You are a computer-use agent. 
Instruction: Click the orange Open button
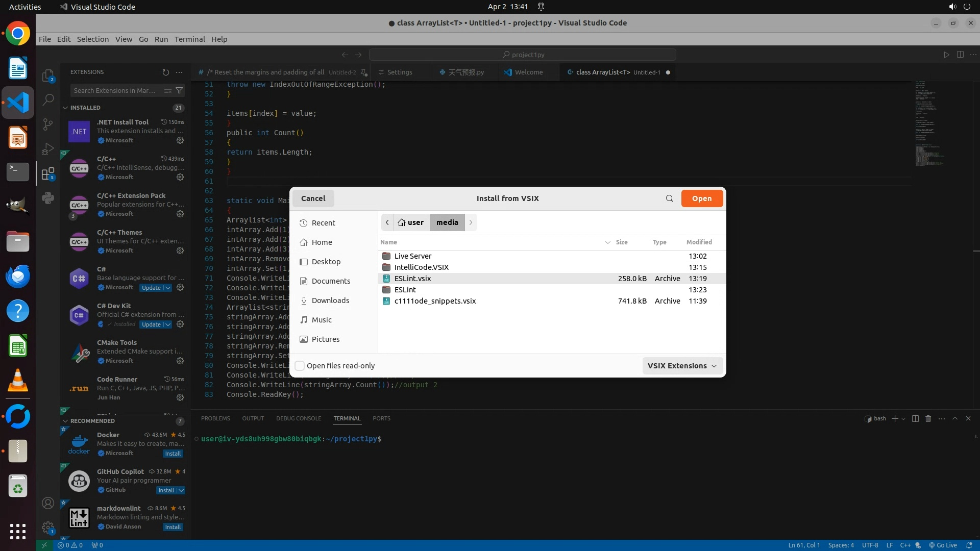pos(701,198)
